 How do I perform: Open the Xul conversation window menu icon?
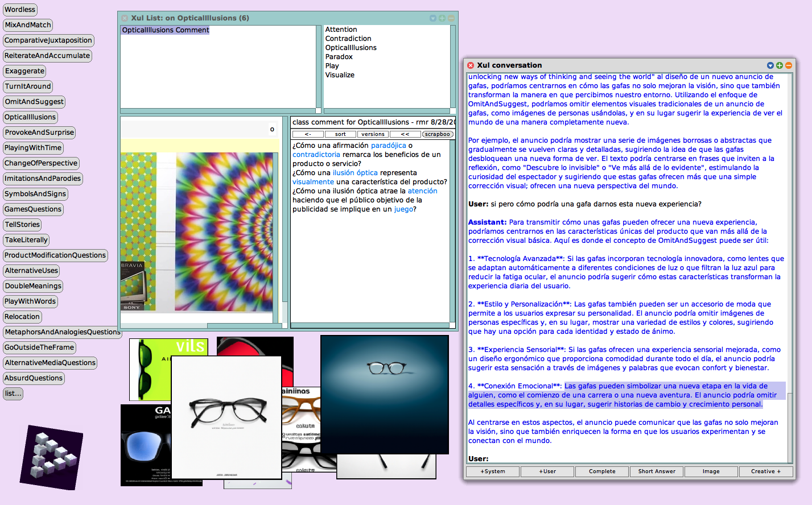(770, 65)
